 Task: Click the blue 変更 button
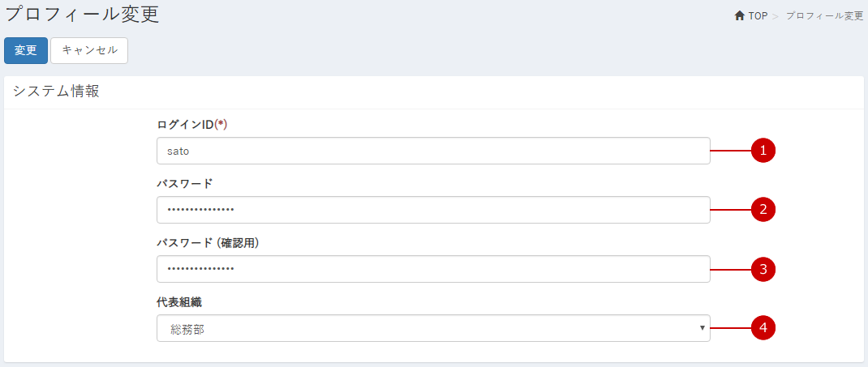point(26,50)
